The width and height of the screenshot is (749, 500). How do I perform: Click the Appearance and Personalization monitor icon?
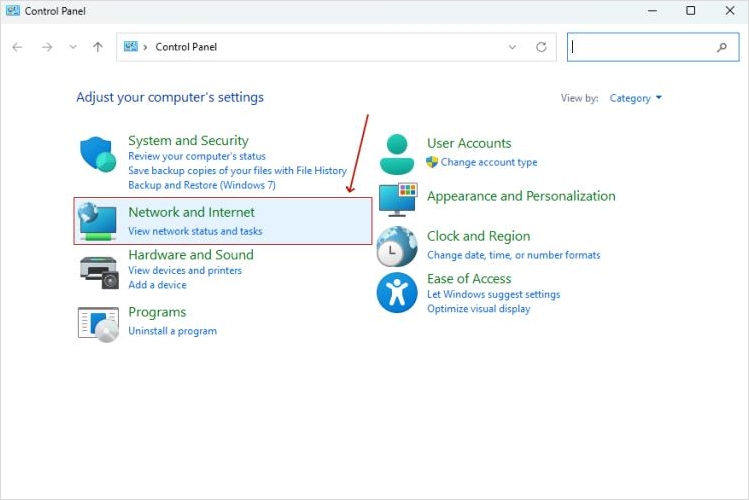pyautogui.click(x=398, y=199)
